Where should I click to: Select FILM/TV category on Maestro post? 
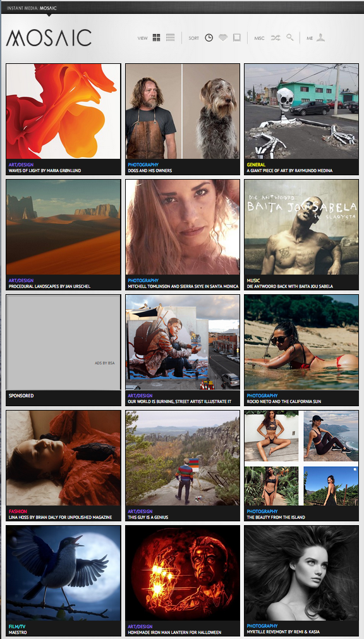[16, 626]
